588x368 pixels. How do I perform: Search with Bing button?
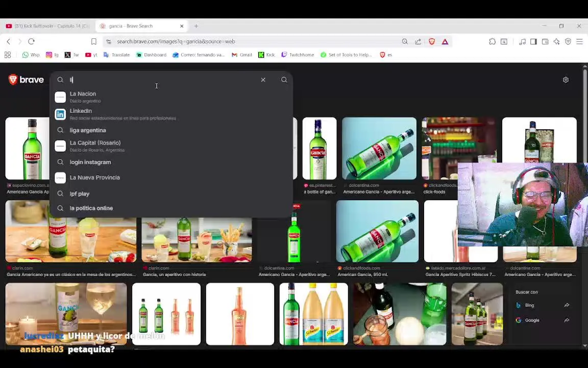[543, 305]
